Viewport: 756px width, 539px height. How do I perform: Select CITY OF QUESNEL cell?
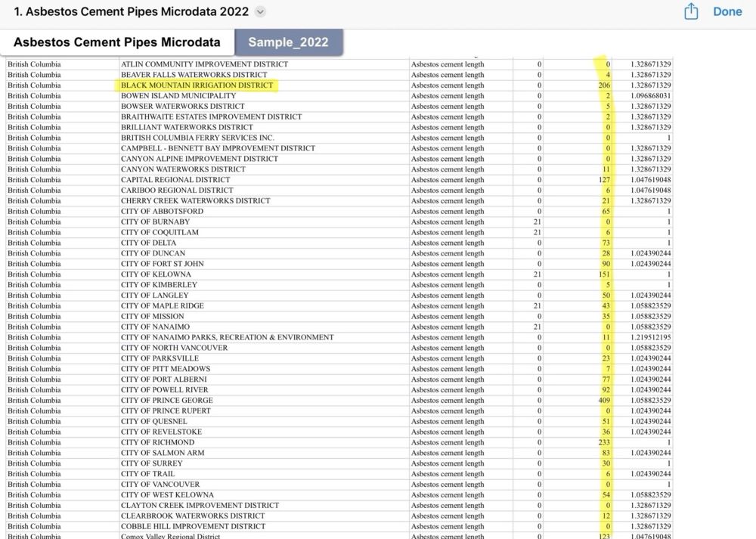pyautogui.click(x=264, y=421)
